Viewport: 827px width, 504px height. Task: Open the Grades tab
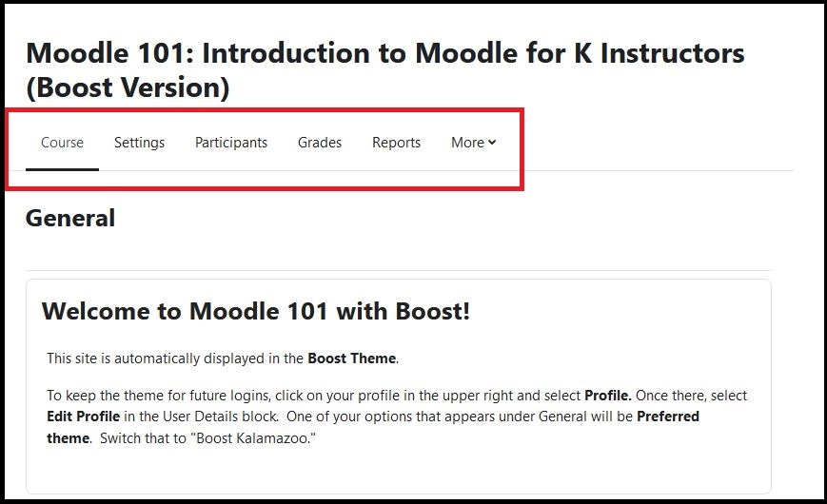point(320,143)
